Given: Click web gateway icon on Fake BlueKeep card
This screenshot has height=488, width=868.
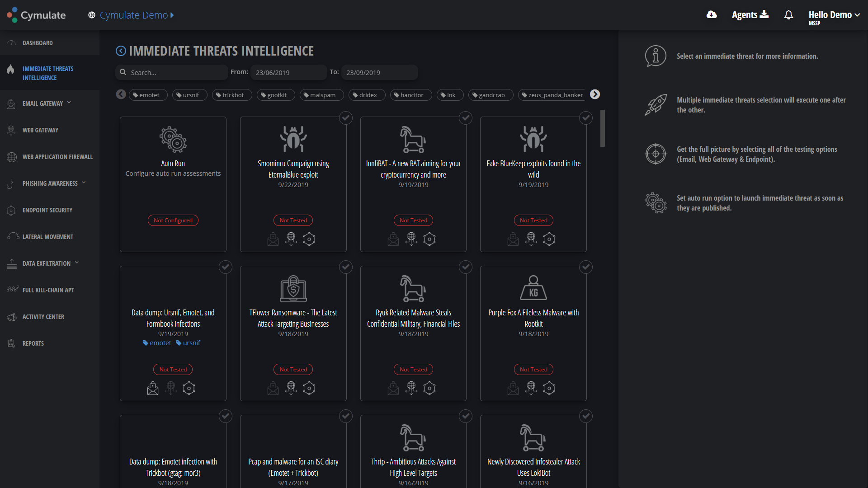Looking at the screenshot, I should [x=531, y=239].
